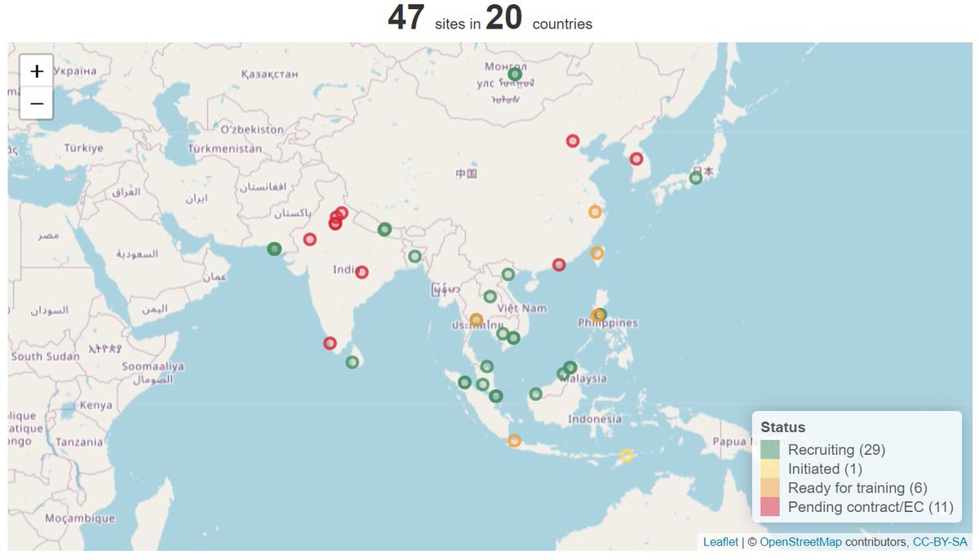Screen dimensions: 979x560
Task: Click the 'Kenya' map label
Action: [96, 405]
